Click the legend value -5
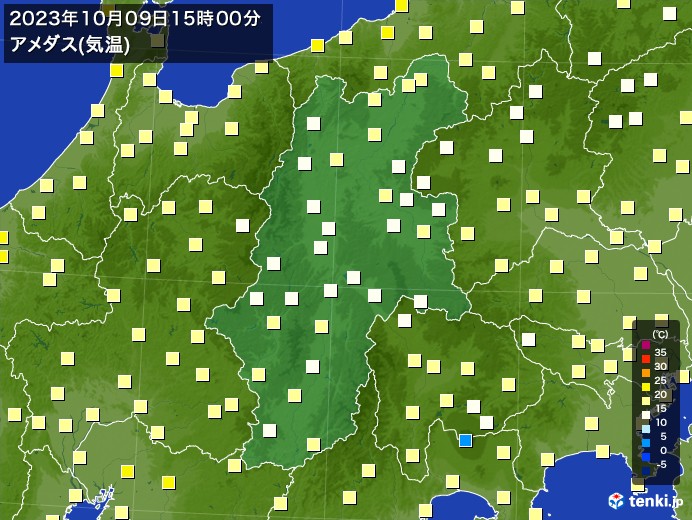 pyautogui.click(x=662, y=464)
